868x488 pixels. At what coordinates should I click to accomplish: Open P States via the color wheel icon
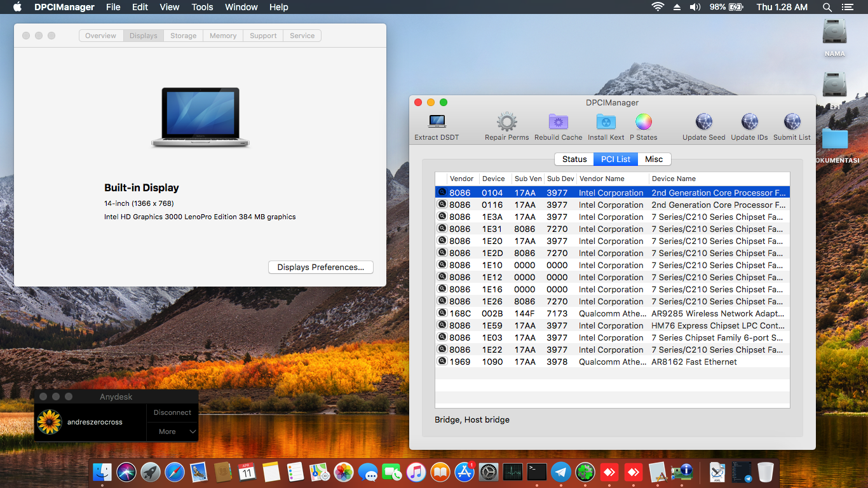(x=643, y=121)
